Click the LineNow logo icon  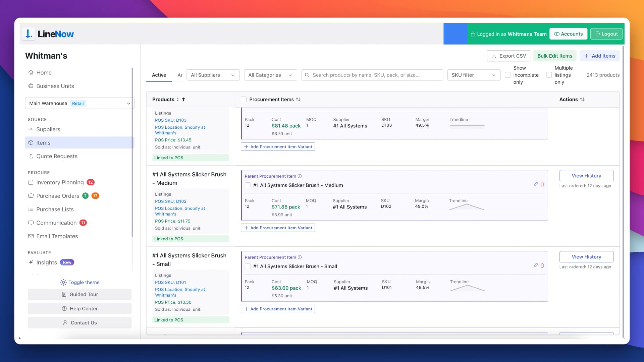click(x=29, y=34)
